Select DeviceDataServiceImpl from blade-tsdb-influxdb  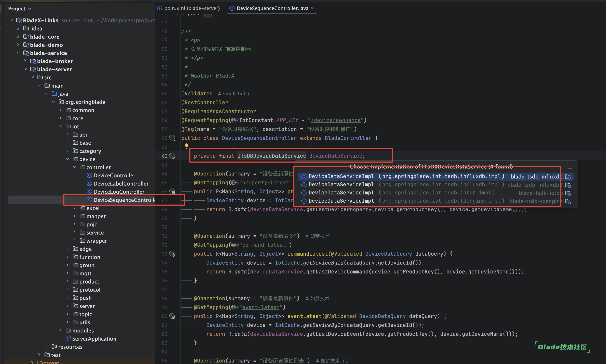pyautogui.click(x=435, y=176)
